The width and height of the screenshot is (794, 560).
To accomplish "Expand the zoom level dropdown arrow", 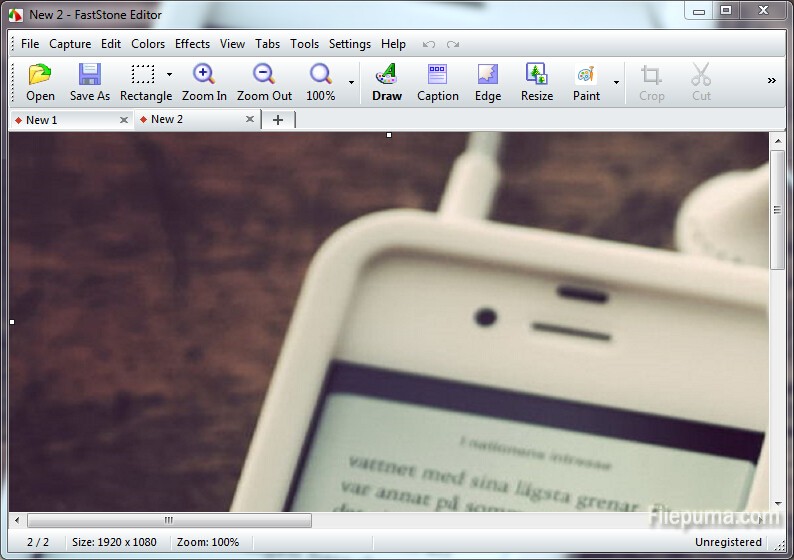I will tap(351, 82).
